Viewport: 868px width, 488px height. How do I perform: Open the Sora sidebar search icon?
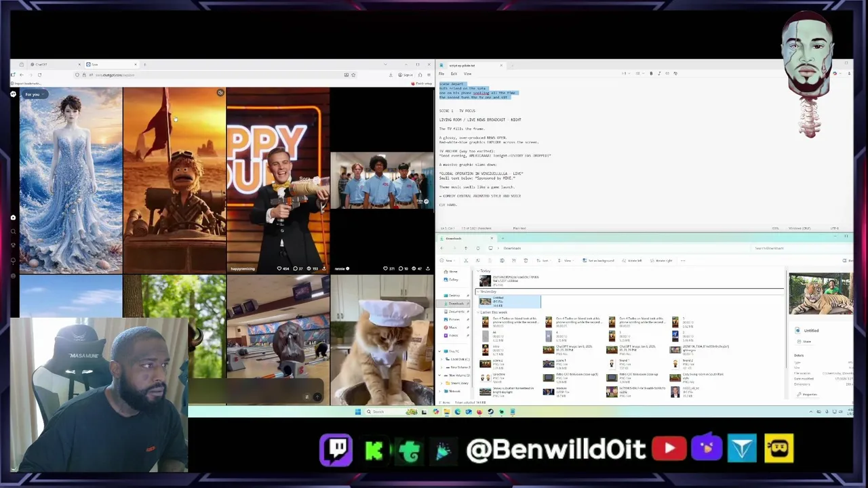tap(13, 232)
